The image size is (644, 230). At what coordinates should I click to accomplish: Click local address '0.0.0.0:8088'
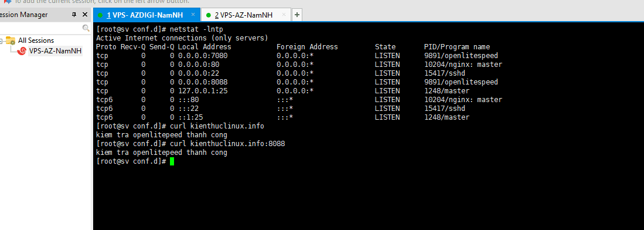pyautogui.click(x=203, y=82)
